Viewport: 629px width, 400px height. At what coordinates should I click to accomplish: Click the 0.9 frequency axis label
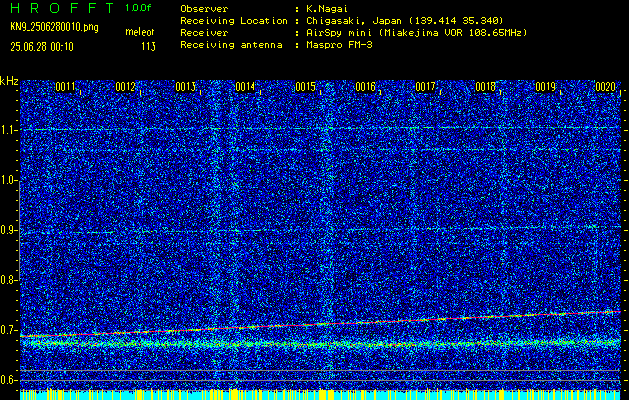8,230
